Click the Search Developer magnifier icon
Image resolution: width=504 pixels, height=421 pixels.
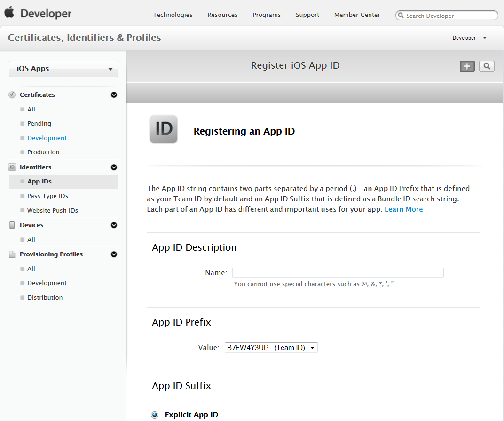(x=401, y=15)
